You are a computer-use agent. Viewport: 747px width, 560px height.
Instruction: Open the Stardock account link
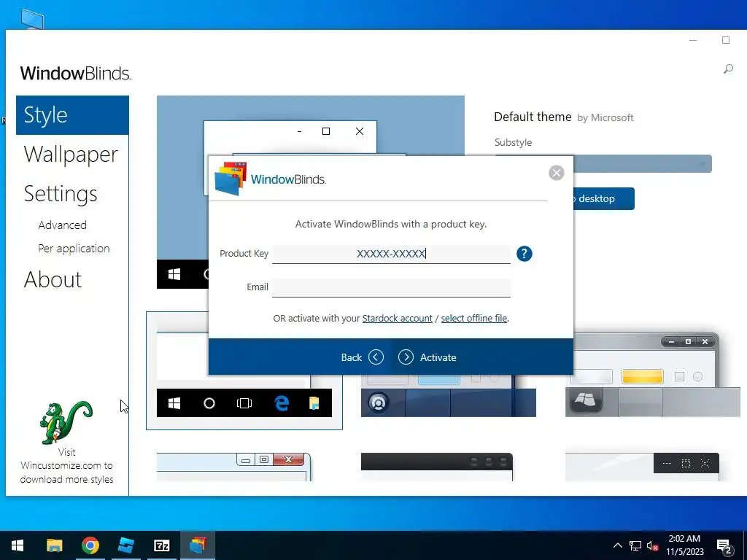tap(398, 318)
